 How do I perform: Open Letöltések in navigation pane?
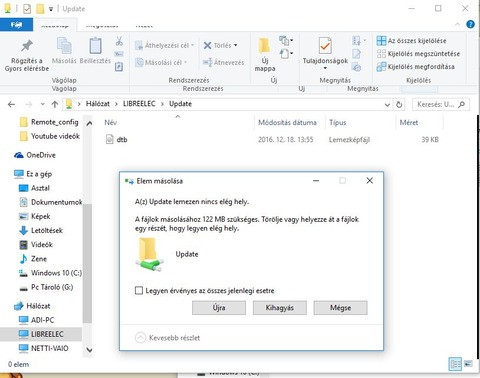coord(41,230)
